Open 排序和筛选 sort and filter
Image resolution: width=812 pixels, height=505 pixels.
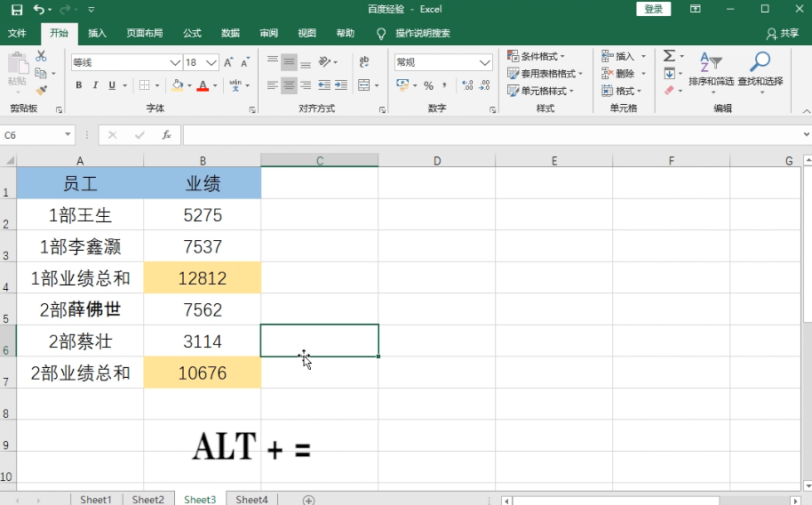[712, 71]
